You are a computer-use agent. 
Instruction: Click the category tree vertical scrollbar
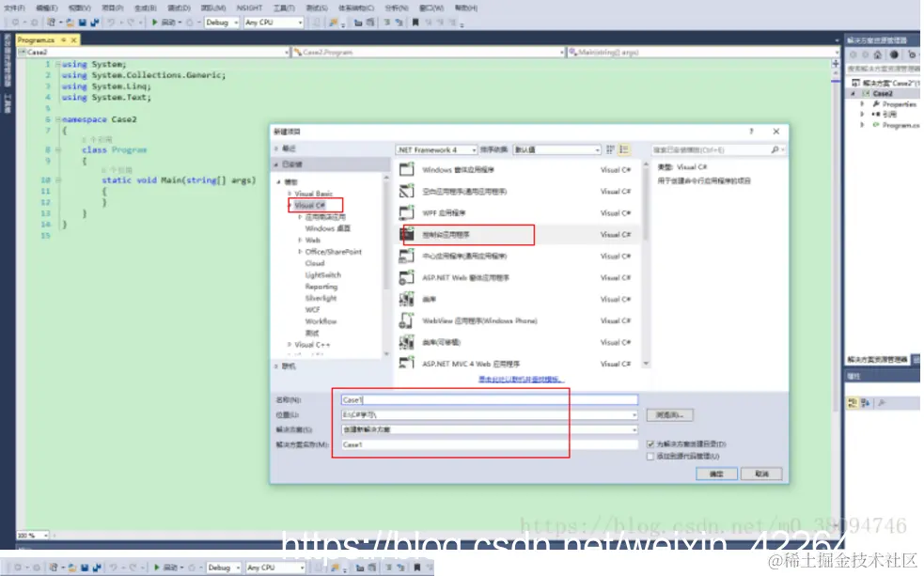tap(386, 265)
